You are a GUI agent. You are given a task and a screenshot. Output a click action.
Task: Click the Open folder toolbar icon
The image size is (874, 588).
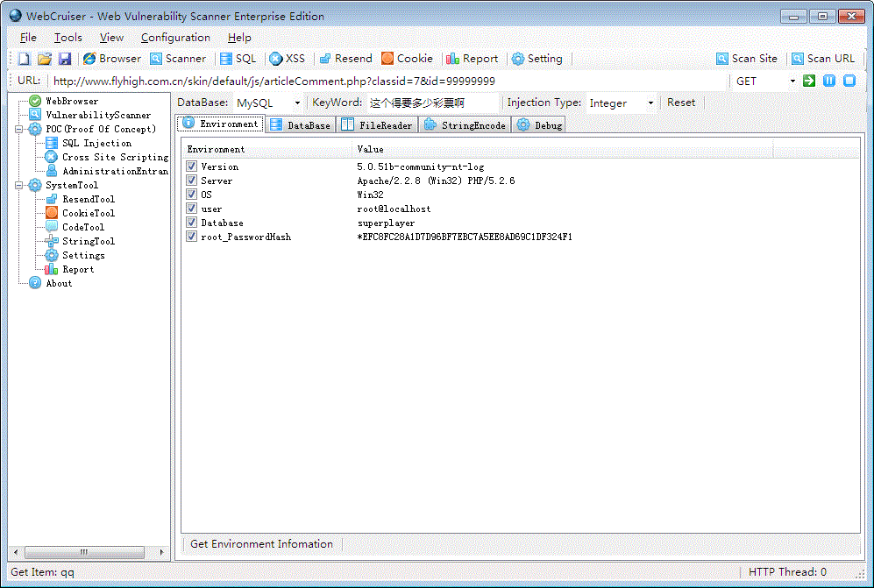point(45,59)
